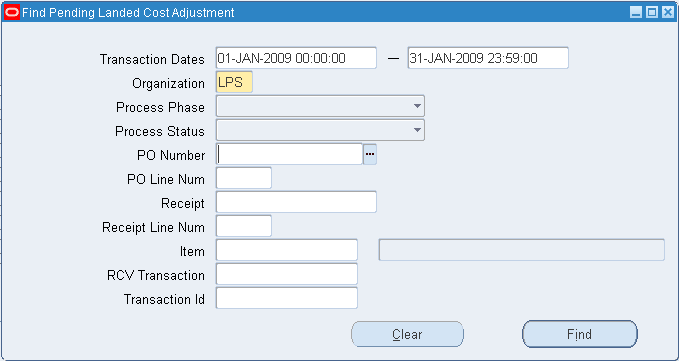Minimize the Find Pending Landed Cost Adjustment window

636,13
